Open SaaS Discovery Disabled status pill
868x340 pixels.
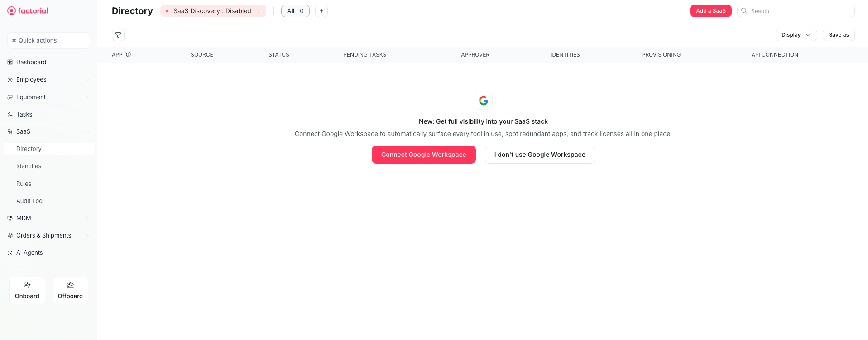tap(213, 11)
